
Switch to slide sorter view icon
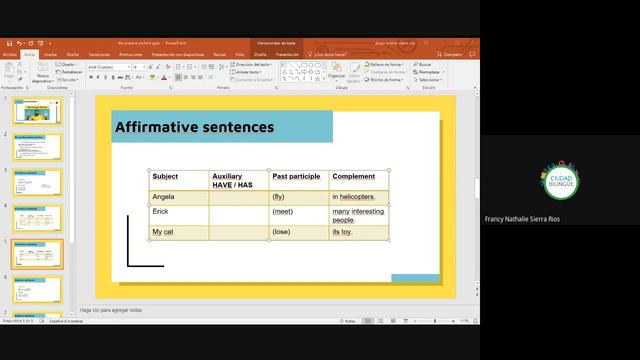(380, 321)
